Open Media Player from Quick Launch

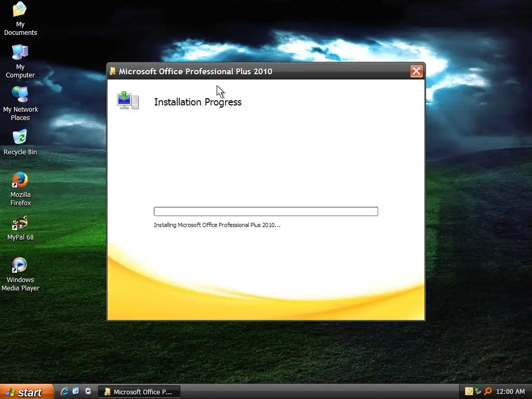(x=88, y=392)
